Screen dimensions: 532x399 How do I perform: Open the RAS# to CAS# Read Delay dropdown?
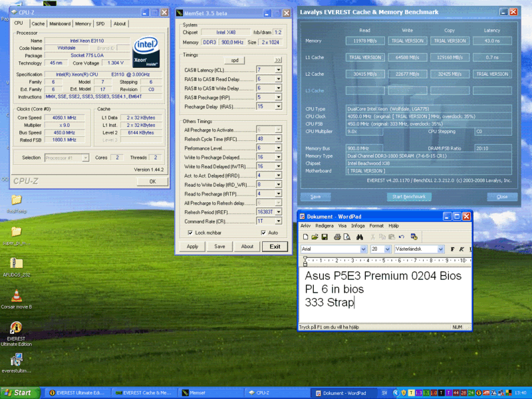tap(278, 79)
